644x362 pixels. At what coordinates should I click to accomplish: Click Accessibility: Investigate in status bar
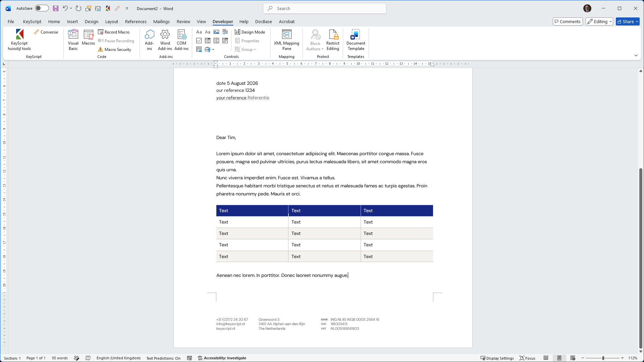(222, 358)
